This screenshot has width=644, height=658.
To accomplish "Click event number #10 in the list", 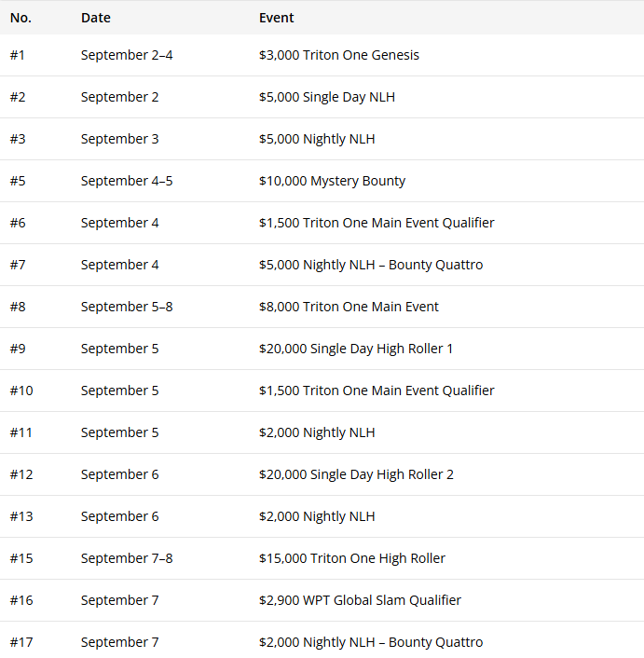I will (x=21, y=391).
